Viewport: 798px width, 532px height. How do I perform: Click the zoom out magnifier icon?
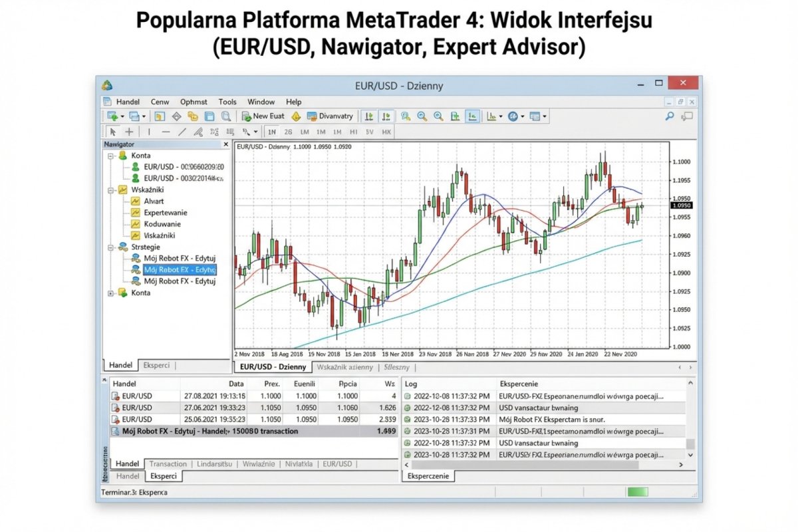(x=438, y=116)
